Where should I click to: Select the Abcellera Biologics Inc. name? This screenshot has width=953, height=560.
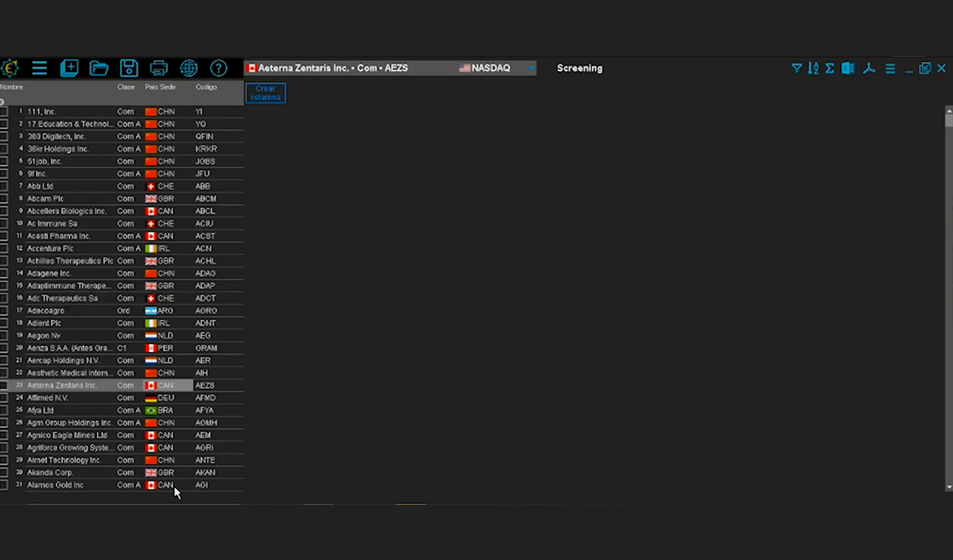click(x=67, y=211)
